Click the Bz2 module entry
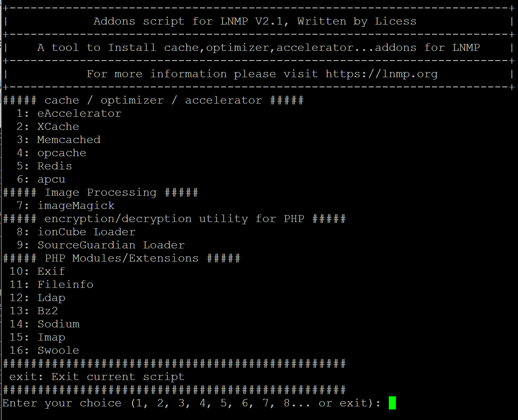The image size is (518, 420). [x=47, y=311]
